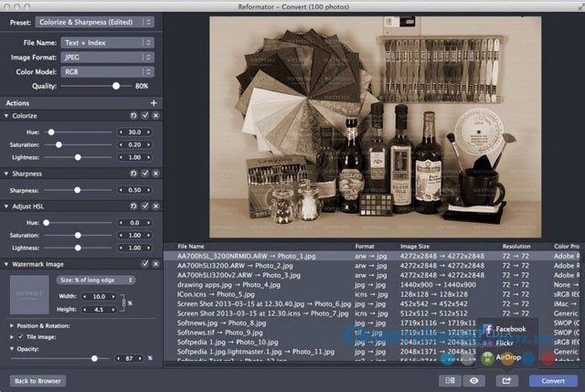The image size is (585, 392).
Task: Remove the Watermark Image action
Action: coord(155,263)
